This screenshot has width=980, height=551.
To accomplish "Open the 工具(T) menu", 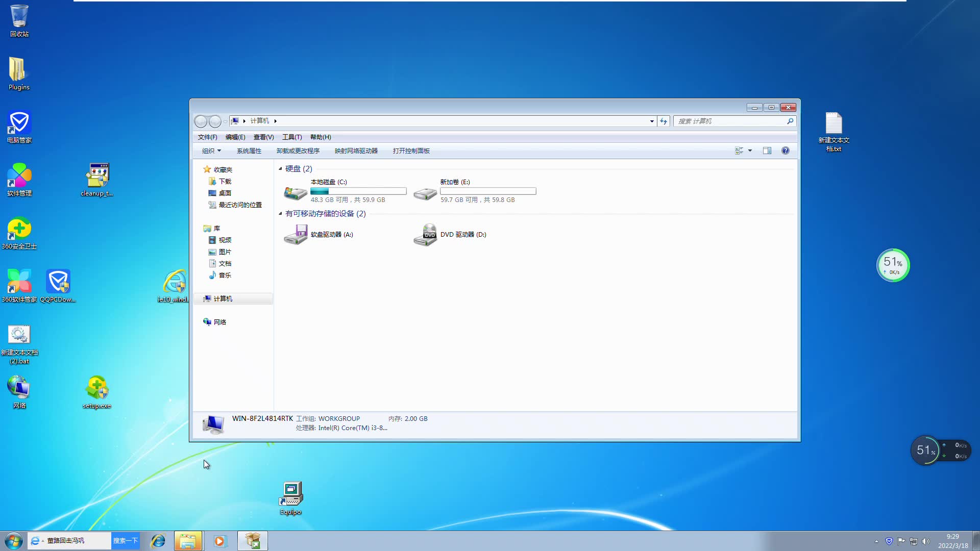I will click(x=291, y=137).
